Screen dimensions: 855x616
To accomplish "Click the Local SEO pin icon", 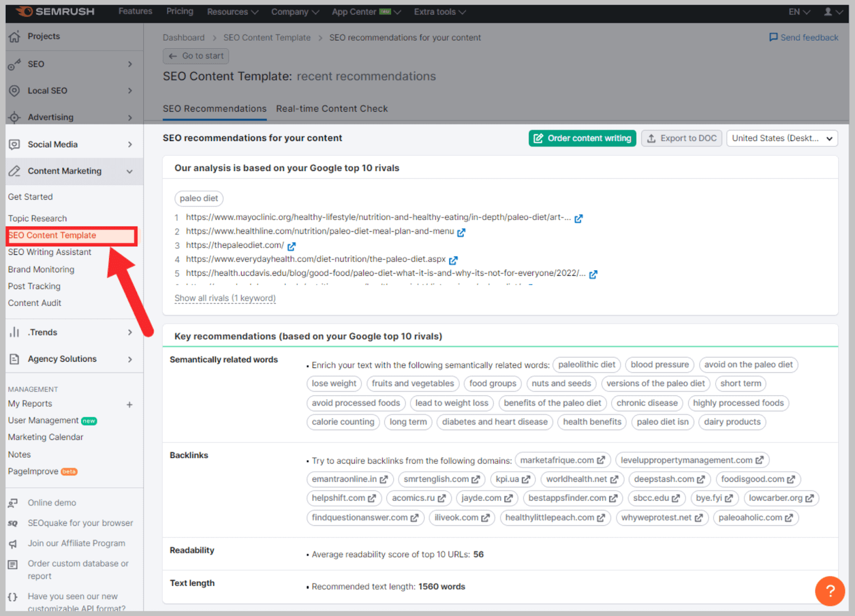I will tap(14, 91).
